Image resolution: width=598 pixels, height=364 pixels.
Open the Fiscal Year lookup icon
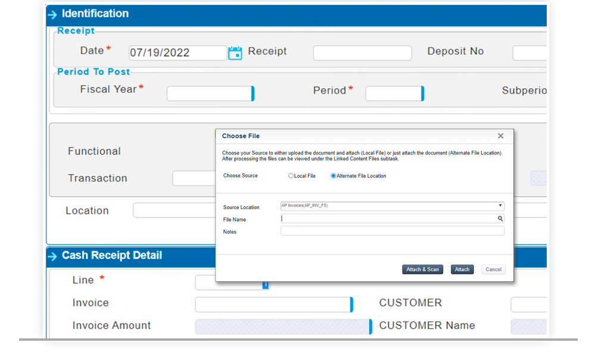point(253,94)
